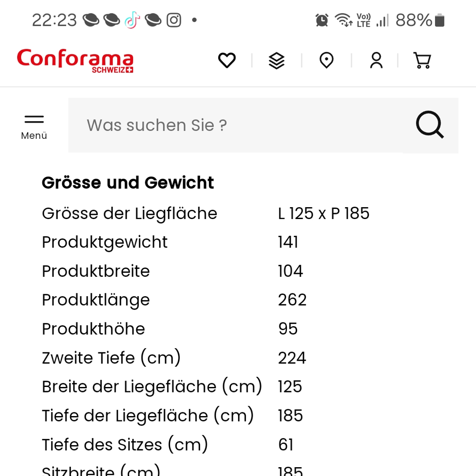Open the store locator pin icon
This screenshot has height=476, width=476.
tap(326, 60)
